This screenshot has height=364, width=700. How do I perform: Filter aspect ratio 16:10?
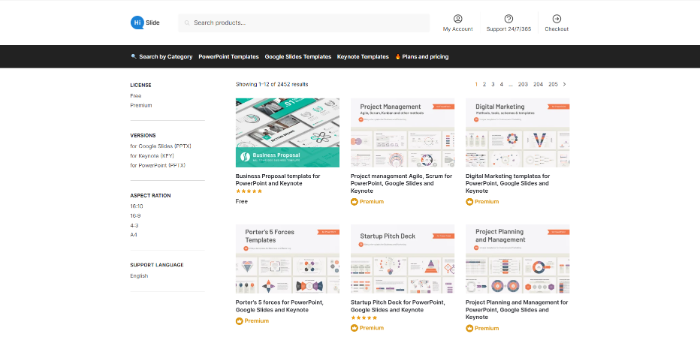(x=137, y=206)
